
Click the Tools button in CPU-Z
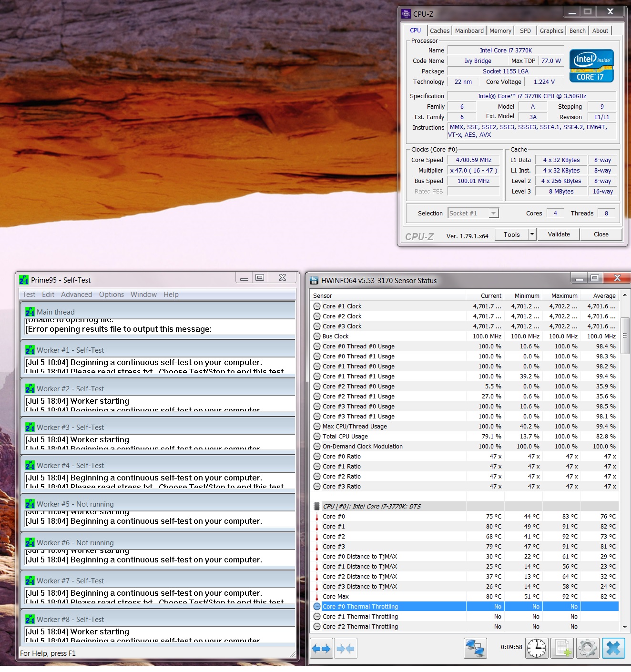tap(511, 234)
